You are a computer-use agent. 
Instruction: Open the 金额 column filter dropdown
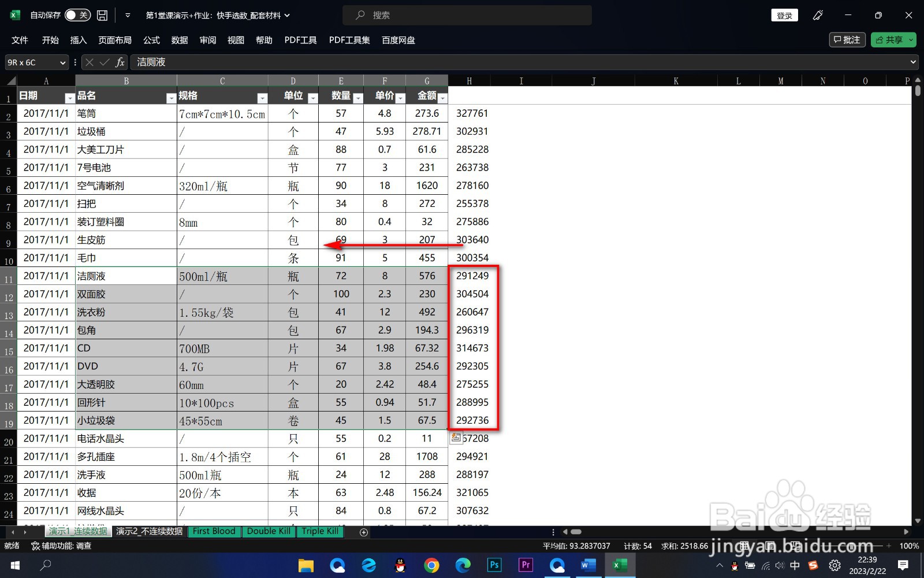click(x=442, y=98)
